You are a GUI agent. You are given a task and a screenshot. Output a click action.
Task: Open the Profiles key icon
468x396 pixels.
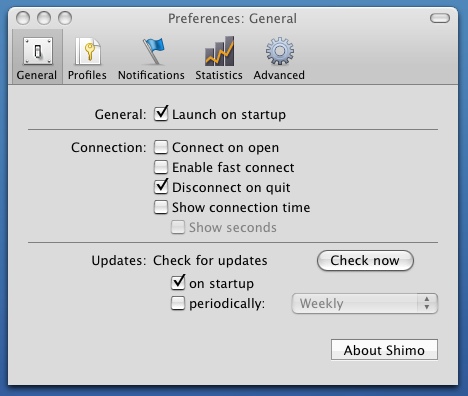click(88, 51)
